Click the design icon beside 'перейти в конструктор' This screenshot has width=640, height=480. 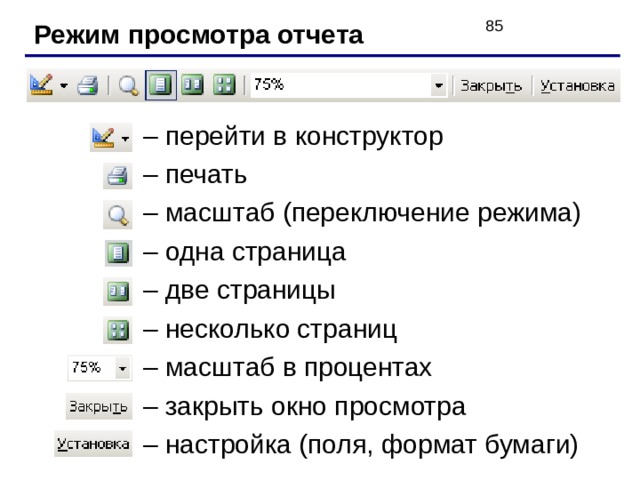click(x=103, y=138)
